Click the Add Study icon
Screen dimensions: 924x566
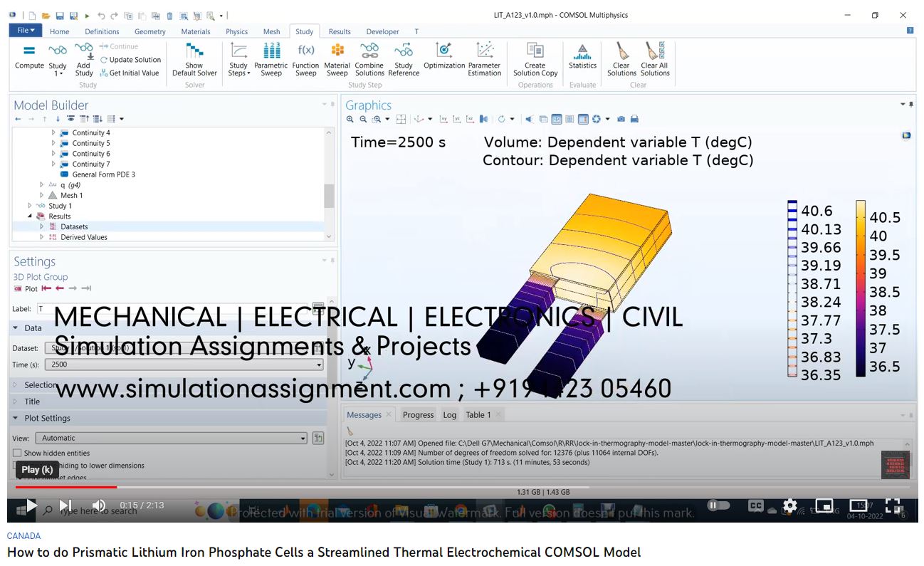pyautogui.click(x=84, y=51)
